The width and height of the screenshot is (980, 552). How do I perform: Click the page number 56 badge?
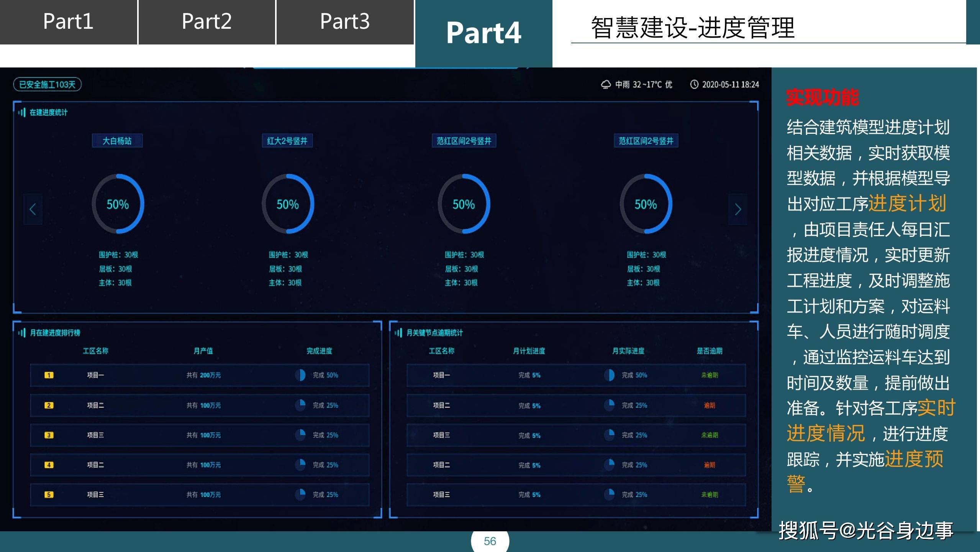tap(490, 541)
